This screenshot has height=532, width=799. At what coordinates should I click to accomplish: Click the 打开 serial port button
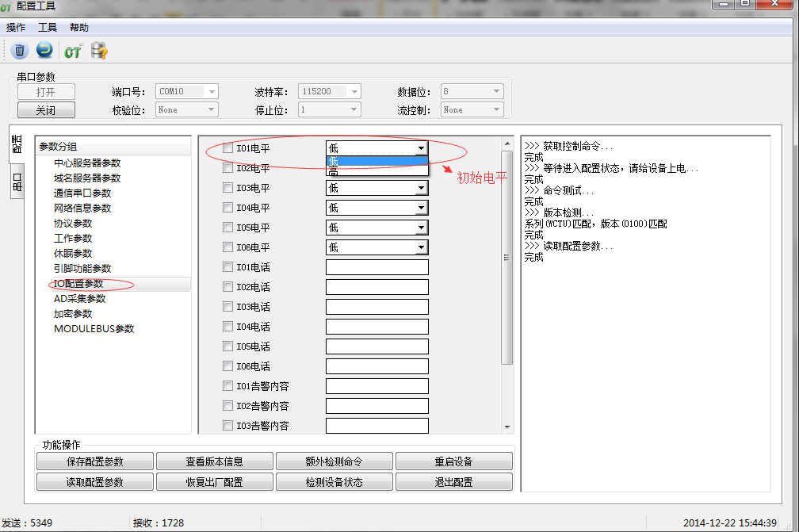point(46,92)
